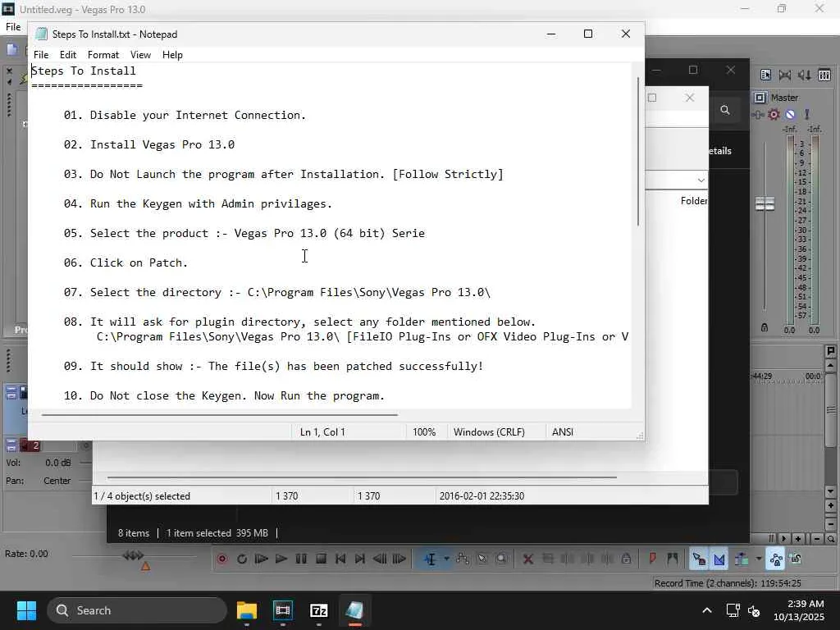
Task: Open the Notepad View menu
Action: pos(140,55)
